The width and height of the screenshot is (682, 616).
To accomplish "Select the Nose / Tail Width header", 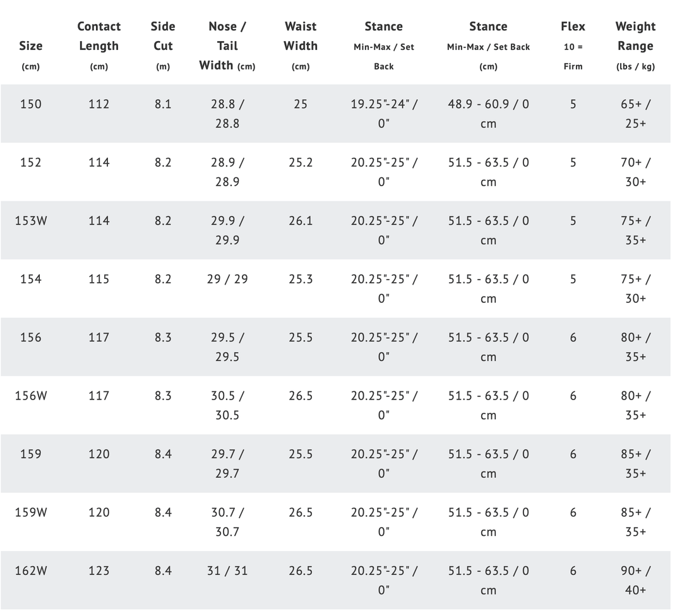I will (x=227, y=45).
